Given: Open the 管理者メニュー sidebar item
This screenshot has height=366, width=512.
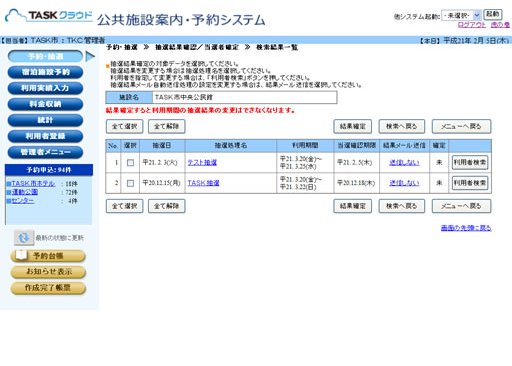Looking at the screenshot, I should pos(45,152).
